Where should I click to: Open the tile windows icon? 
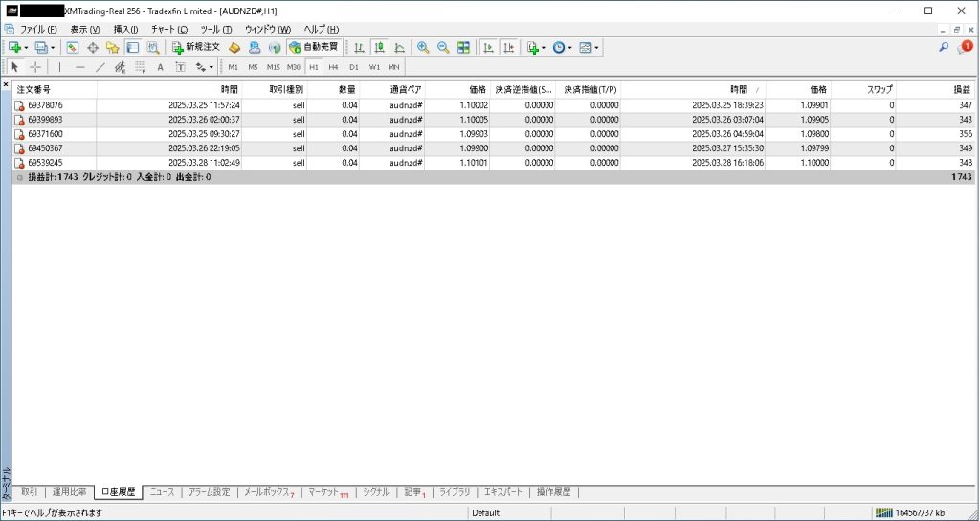coord(464,47)
